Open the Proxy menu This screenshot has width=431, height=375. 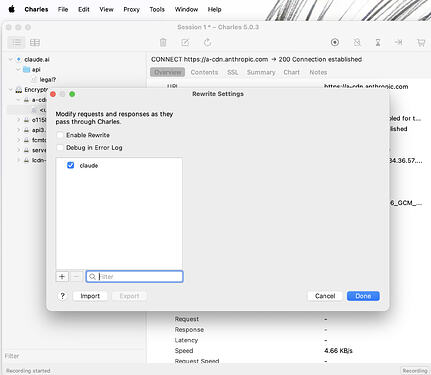coord(131,9)
